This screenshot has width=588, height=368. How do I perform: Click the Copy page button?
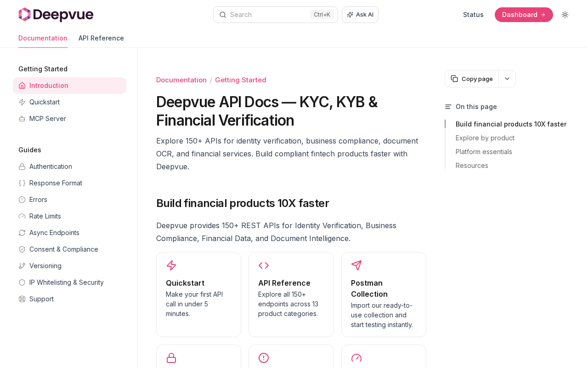tap(472, 79)
